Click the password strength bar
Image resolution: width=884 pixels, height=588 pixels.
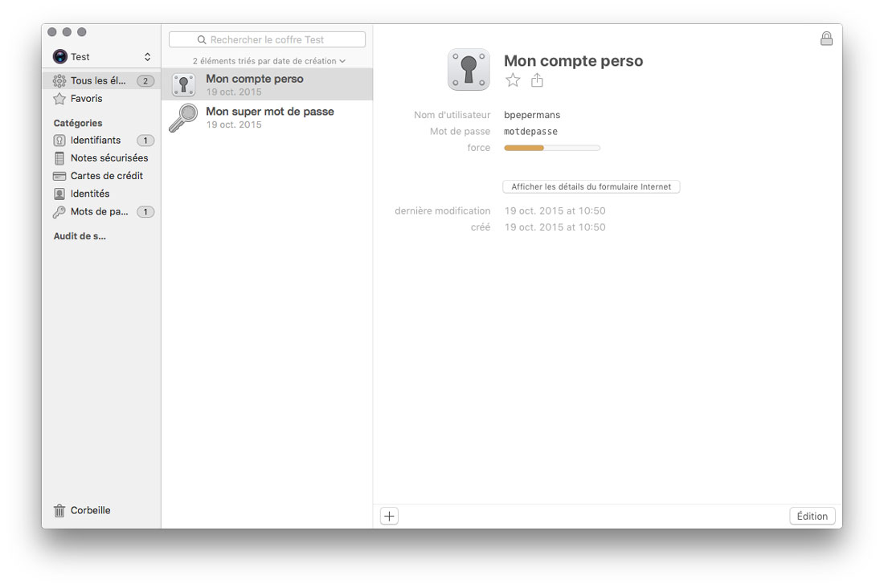pyautogui.click(x=552, y=148)
